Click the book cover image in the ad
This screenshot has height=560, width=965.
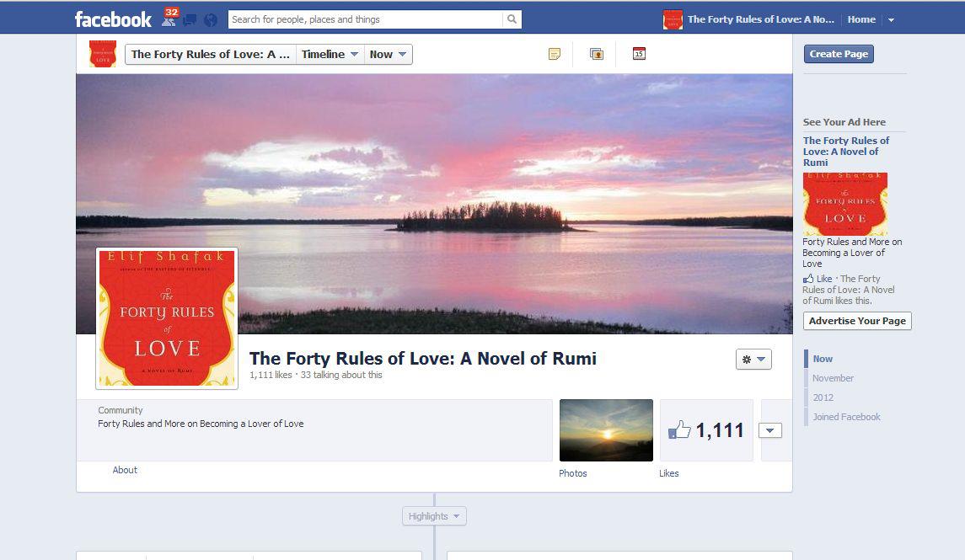coord(845,204)
